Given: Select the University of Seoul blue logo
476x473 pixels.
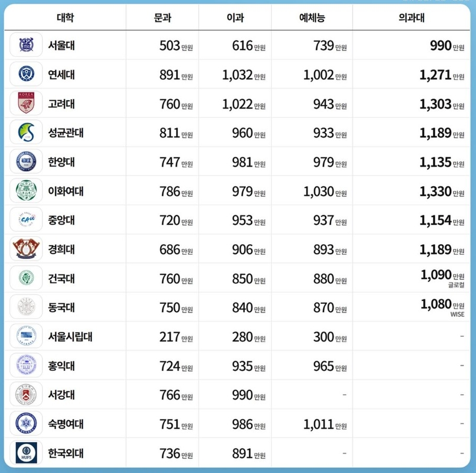Looking at the screenshot, I should point(26,336).
